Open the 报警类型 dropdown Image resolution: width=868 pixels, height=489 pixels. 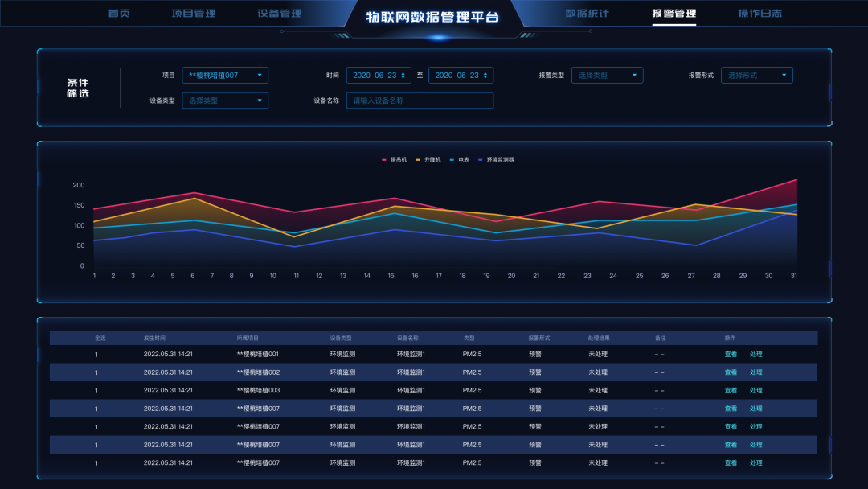tap(607, 76)
